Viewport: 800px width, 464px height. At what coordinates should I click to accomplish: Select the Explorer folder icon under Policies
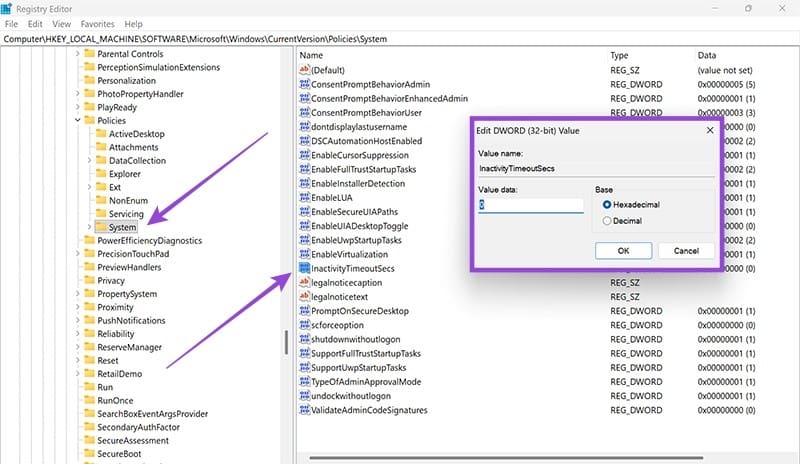click(100, 174)
